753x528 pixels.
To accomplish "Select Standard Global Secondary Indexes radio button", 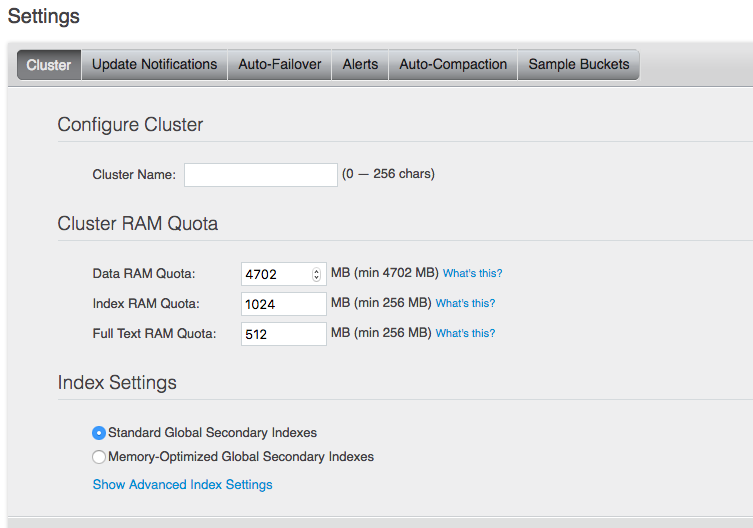I will point(99,433).
